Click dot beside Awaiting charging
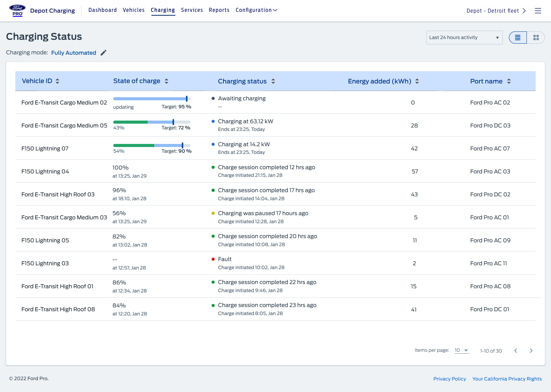The width and height of the screenshot is (551, 392). (x=213, y=98)
